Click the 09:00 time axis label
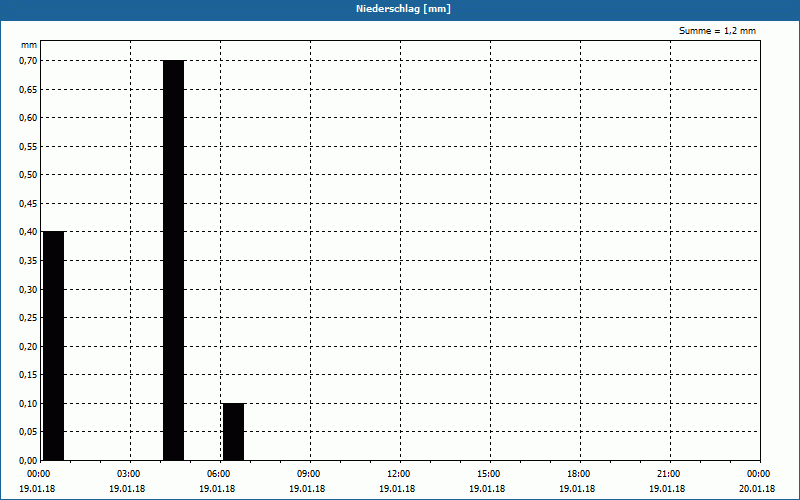This screenshot has height=500, width=800. click(308, 474)
